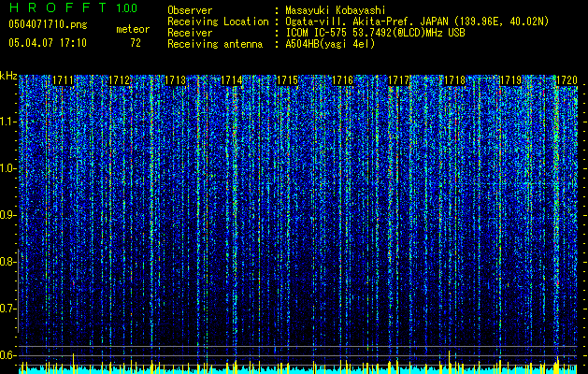Screen dimensions: 588x374
Task: Click the 1717 time marker
Action: point(398,80)
